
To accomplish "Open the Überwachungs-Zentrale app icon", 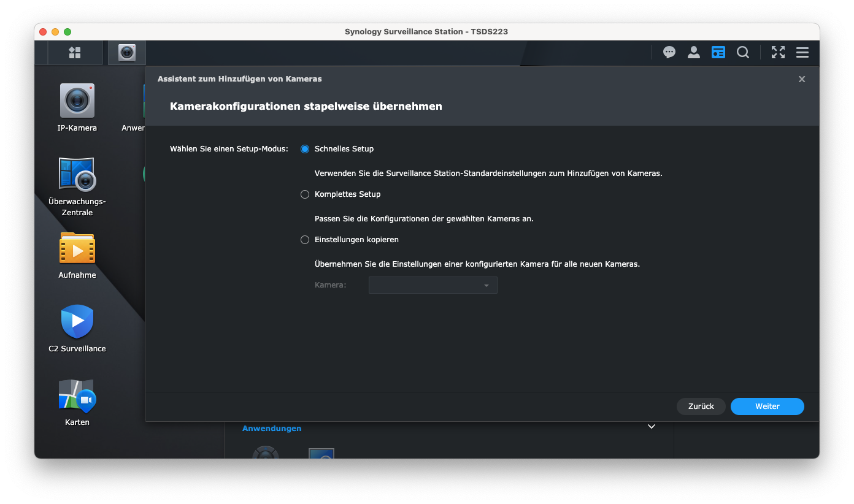I will click(77, 175).
